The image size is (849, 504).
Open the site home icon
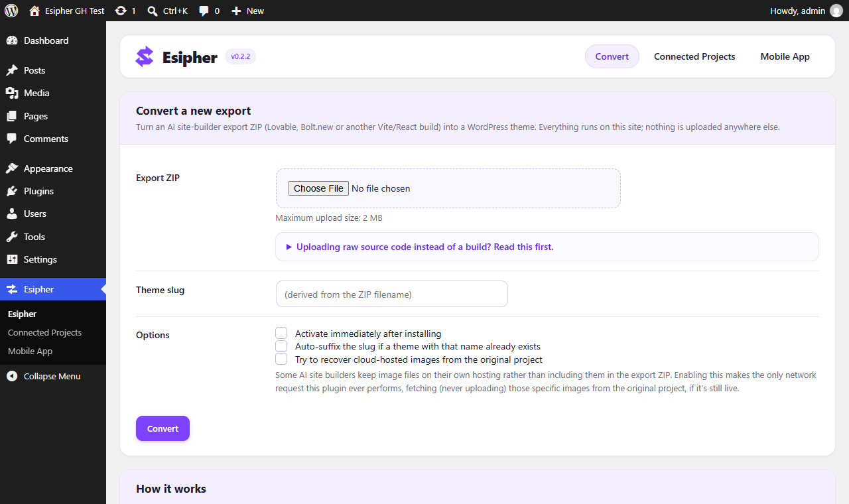tap(34, 11)
